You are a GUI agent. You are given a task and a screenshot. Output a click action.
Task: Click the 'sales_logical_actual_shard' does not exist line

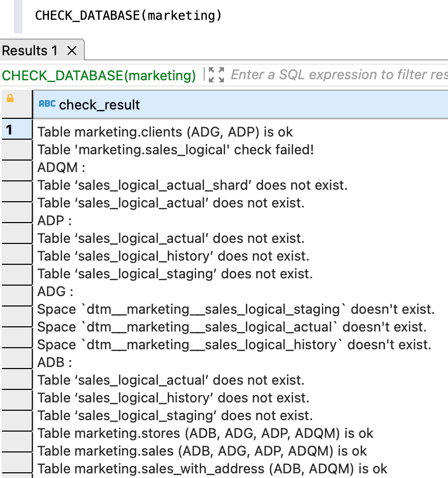click(192, 186)
